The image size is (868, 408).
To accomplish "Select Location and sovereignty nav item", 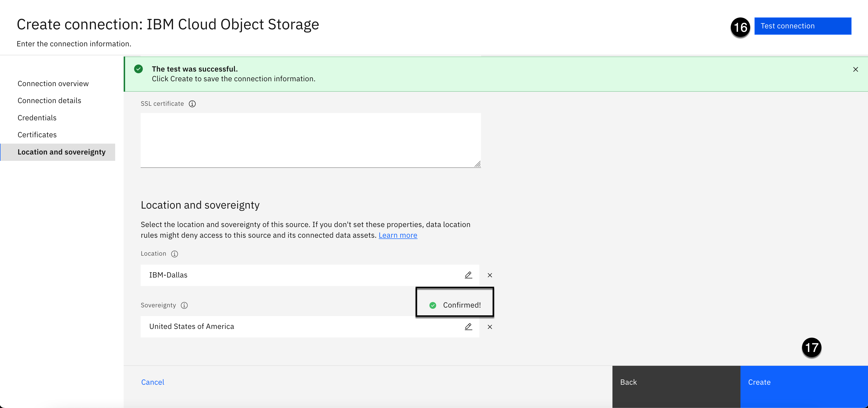I will click(61, 152).
